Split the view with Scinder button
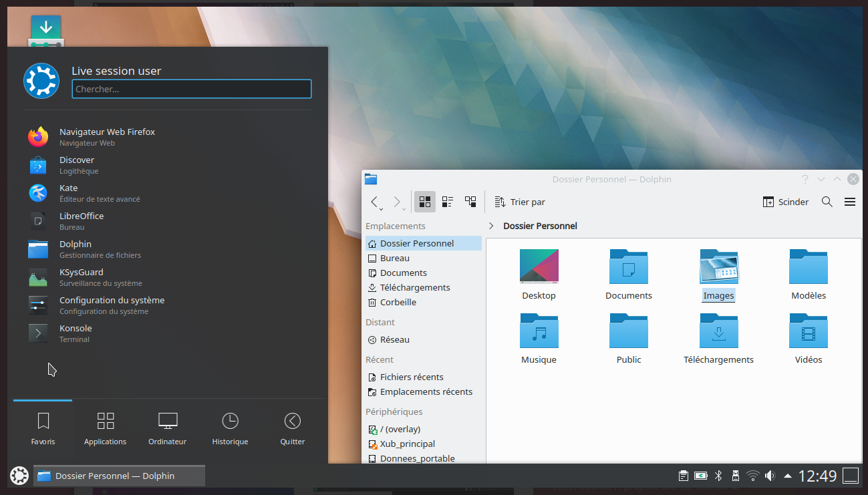Viewport: 868px width, 495px height. [786, 202]
